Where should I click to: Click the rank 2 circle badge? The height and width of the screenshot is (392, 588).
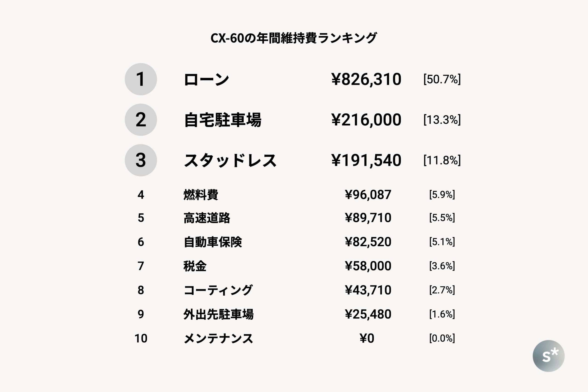(141, 120)
